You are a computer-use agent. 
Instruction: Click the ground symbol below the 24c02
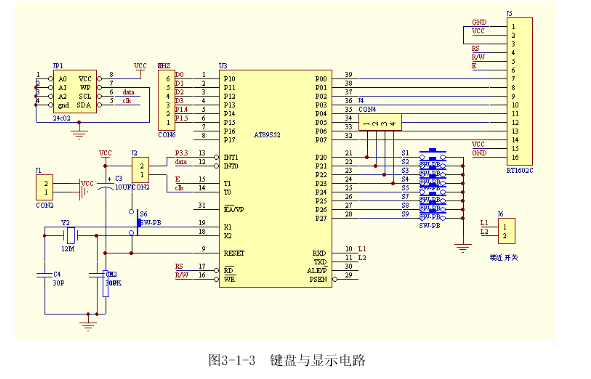(x=79, y=134)
